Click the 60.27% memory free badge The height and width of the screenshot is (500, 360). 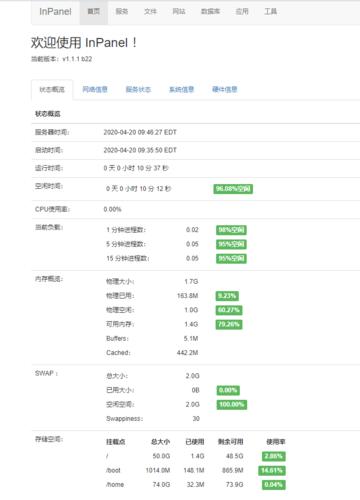click(229, 310)
